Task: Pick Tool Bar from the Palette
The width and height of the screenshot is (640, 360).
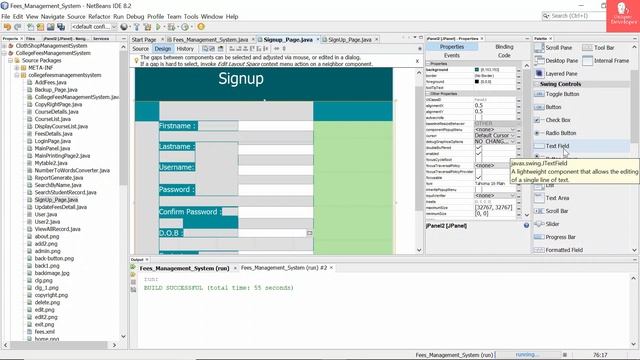Action: coord(598,48)
